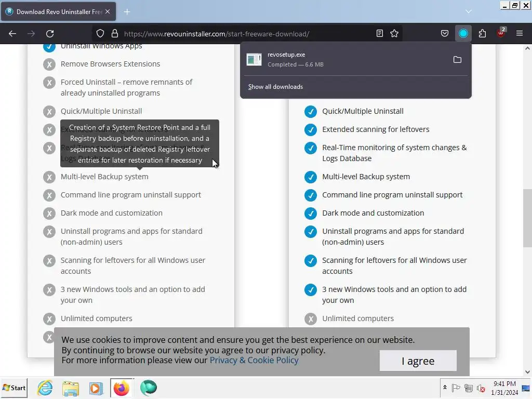Open the green taskbar application icon
The image size is (532, 399).
(148, 388)
